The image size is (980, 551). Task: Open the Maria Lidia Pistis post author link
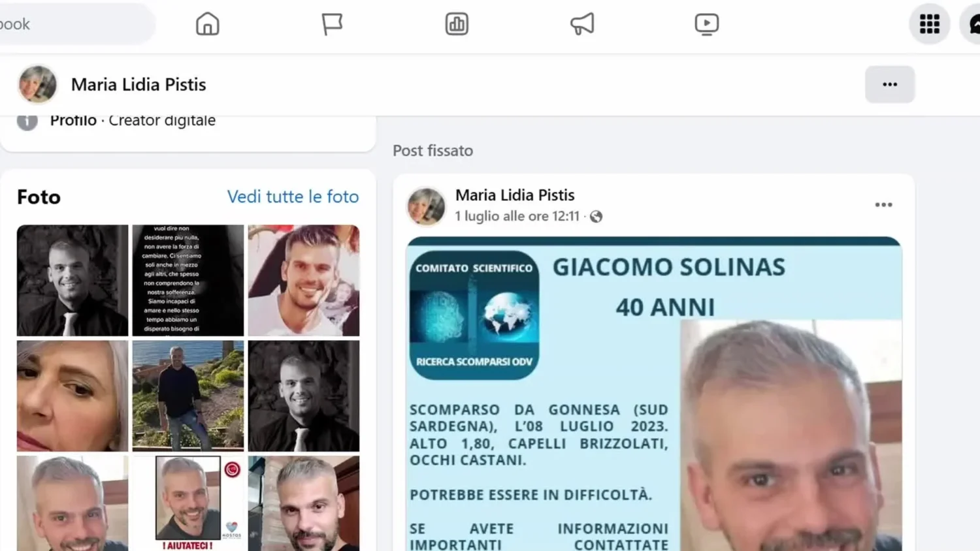click(515, 195)
